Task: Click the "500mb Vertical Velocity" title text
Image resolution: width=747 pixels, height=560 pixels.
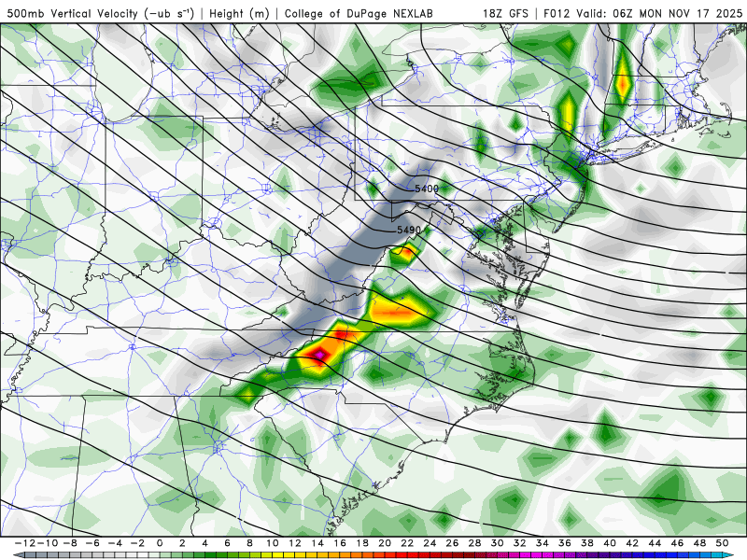Action: (x=73, y=13)
